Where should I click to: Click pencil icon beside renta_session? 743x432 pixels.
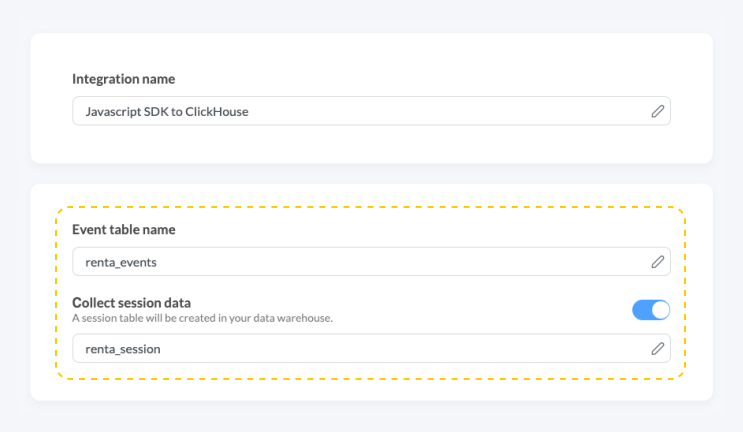657,349
